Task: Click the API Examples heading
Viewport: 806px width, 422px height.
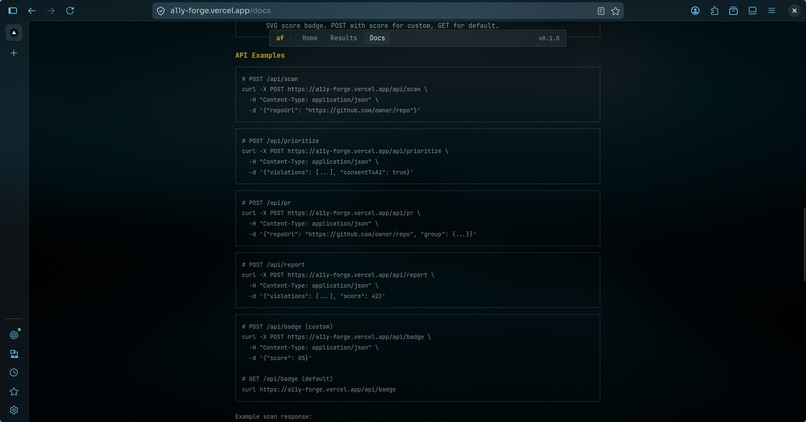Action: pos(260,55)
